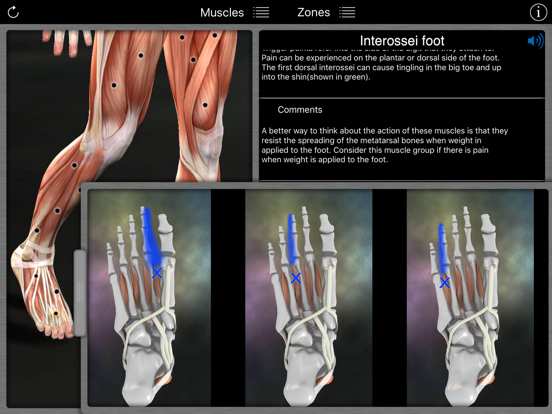Open the Zones list icon
552x414 pixels.
click(x=347, y=12)
